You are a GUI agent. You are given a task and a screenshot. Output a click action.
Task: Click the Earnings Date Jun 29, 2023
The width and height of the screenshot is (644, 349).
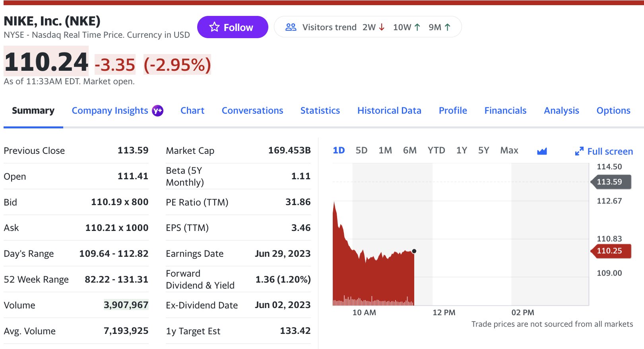point(283,254)
